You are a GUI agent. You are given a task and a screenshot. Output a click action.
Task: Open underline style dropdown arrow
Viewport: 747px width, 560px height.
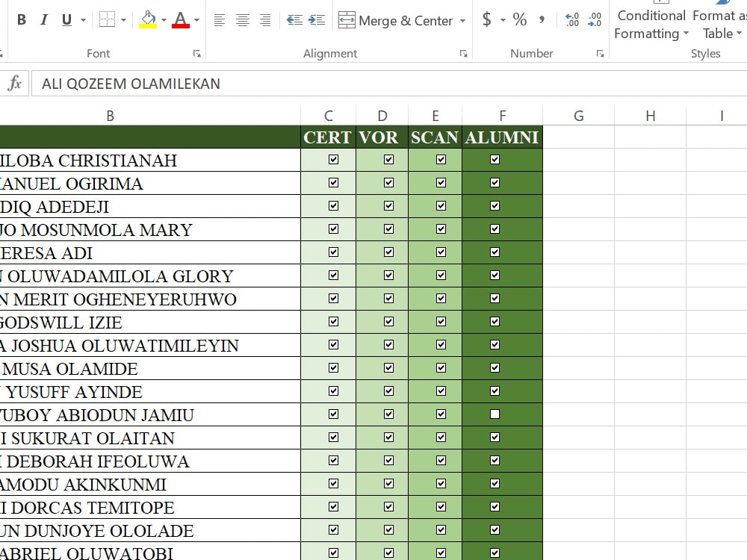84,20
